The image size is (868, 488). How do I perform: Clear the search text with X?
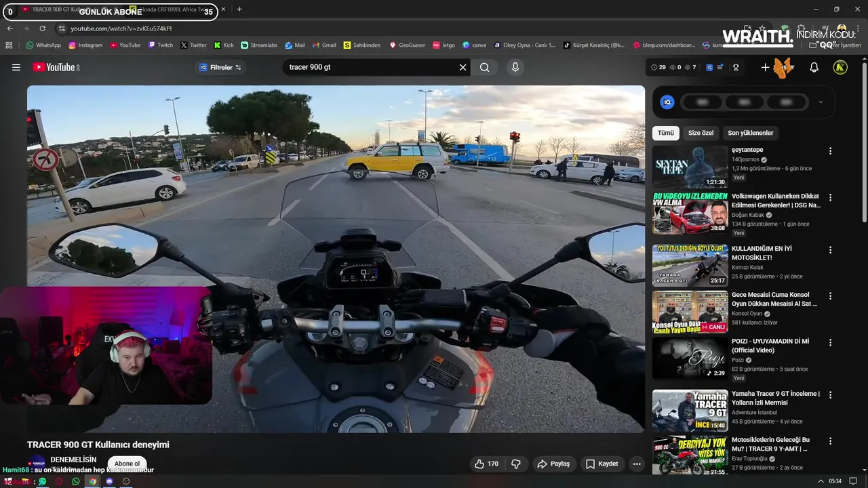(463, 67)
